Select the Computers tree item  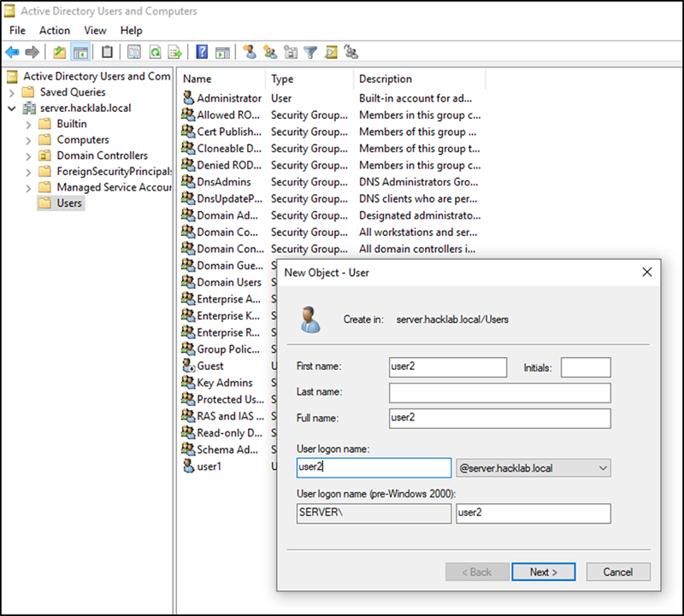click(83, 140)
